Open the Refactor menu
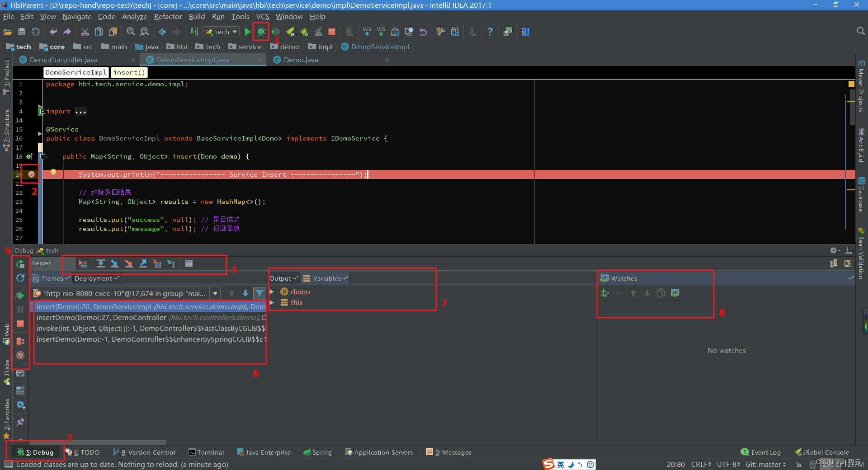The height and width of the screenshot is (470, 868). [x=167, y=16]
